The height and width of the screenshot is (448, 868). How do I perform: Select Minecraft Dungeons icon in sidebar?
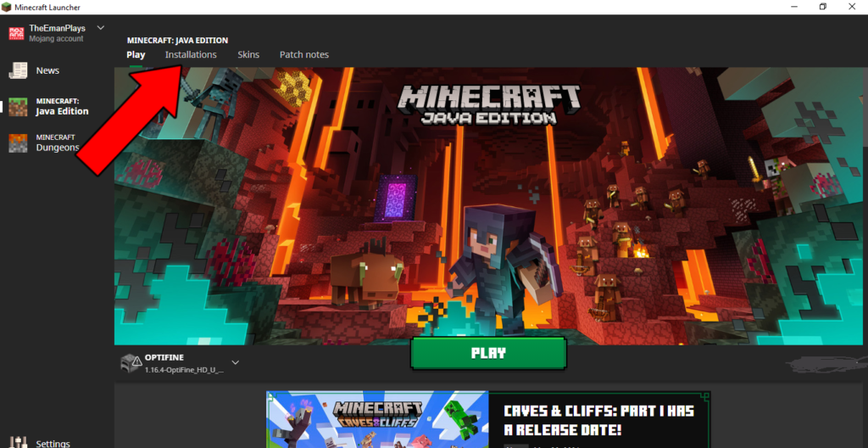tap(19, 143)
